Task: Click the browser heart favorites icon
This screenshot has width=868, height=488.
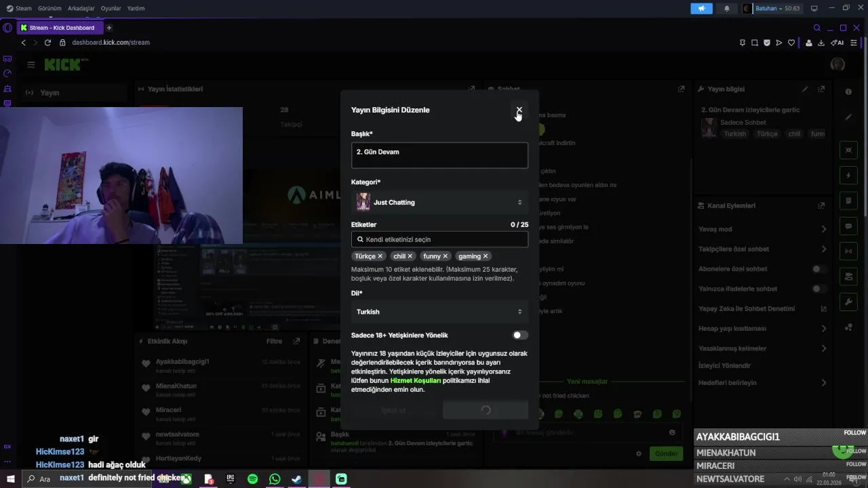Action: pyautogui.click(x=791, y=43)
